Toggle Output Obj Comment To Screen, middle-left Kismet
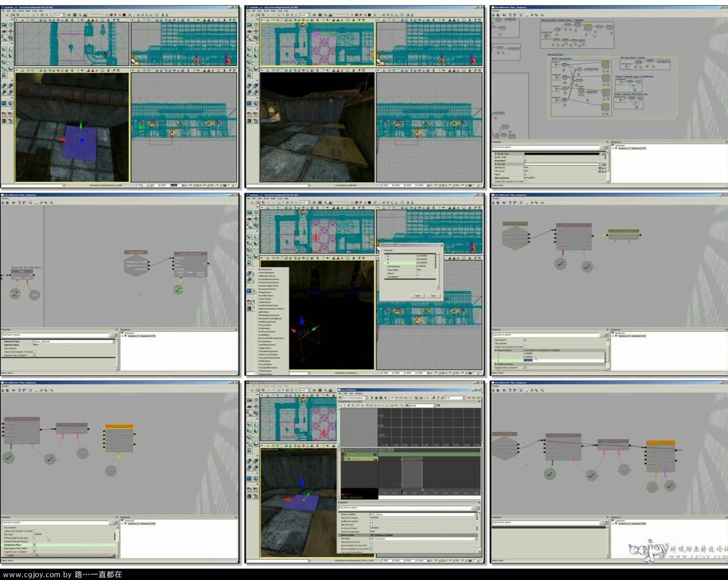The image size is (728, 580). click(x=34, y=352)
